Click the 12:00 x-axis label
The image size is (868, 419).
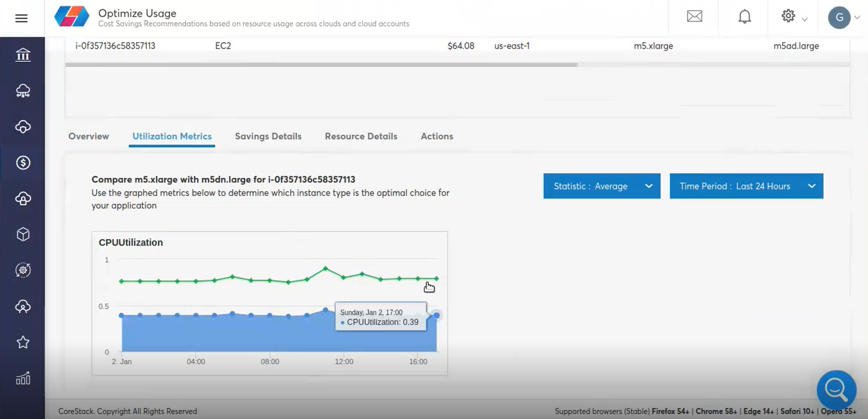[x=344, y=361]
